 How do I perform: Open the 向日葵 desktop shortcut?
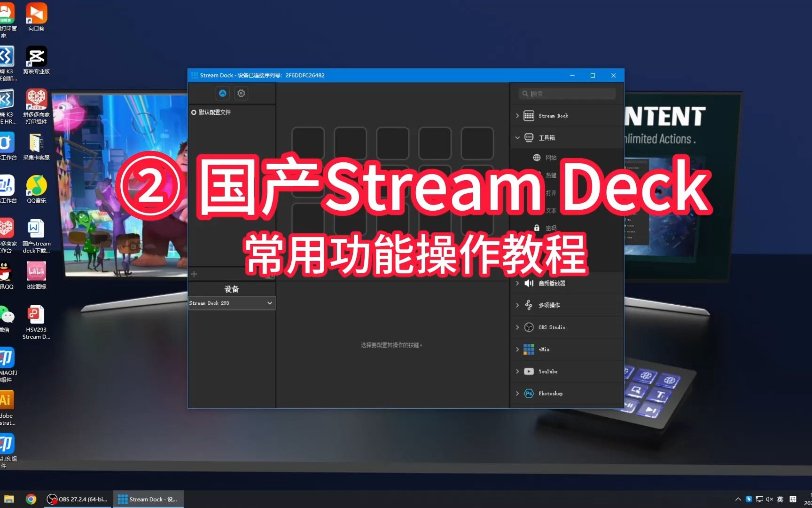pyautogui.click(x=36, y=16)
